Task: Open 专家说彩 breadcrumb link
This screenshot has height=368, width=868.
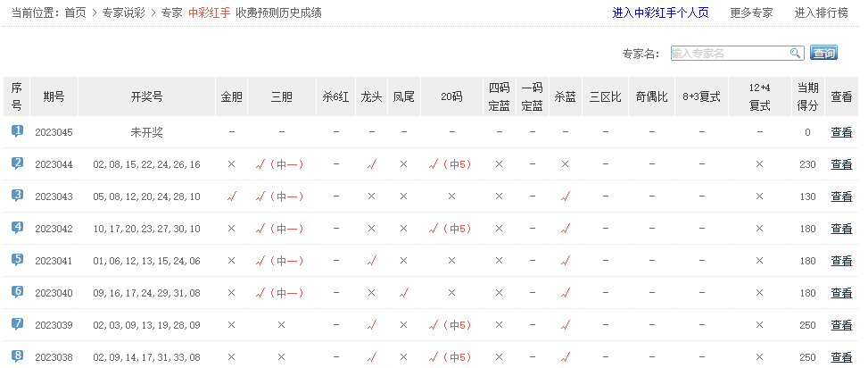Action: tap(125, 13)
